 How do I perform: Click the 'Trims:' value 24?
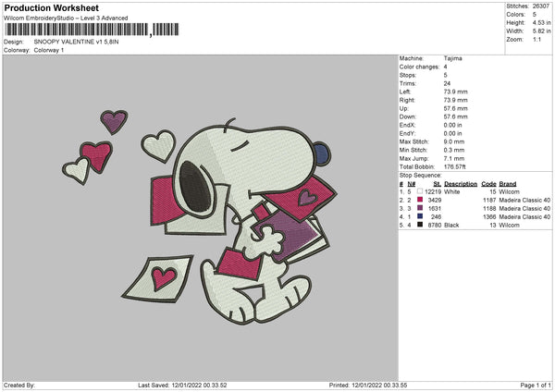point(447,83)
